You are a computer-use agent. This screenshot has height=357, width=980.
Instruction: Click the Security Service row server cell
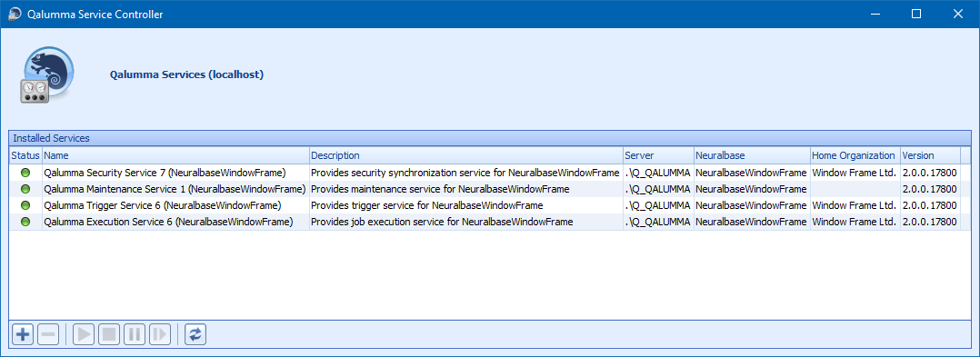pos(658,173)
